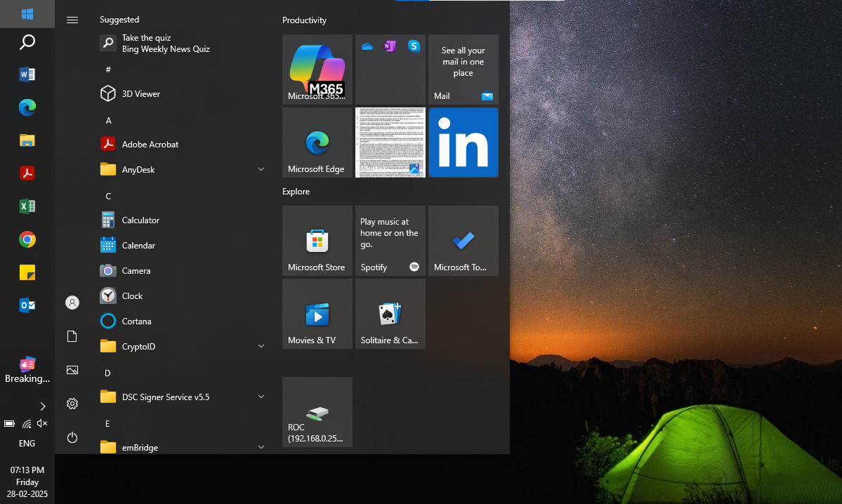Viewport: 842px width, 504px height.
Task: Open the Microsoft Store tile
Action: (x=317, y=241)
